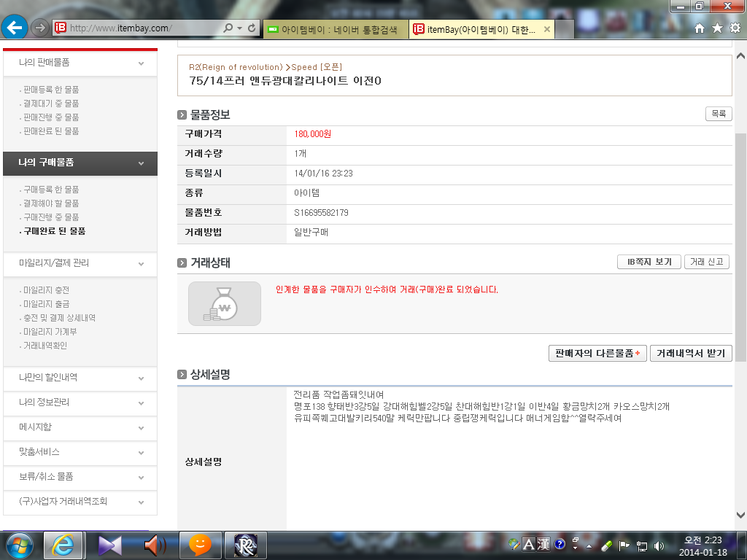Expand the 메시지함 sidebar section

(x=79, y=427)
